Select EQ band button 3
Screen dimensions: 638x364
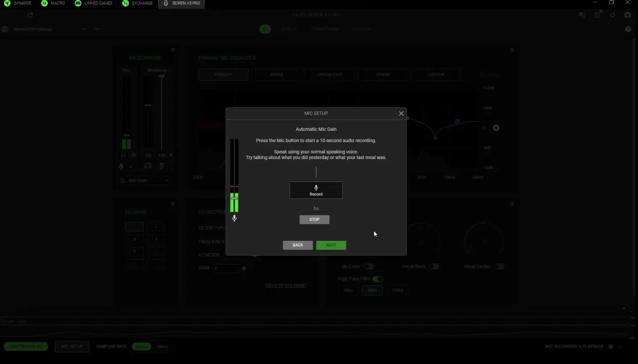(x=135, y=239)
